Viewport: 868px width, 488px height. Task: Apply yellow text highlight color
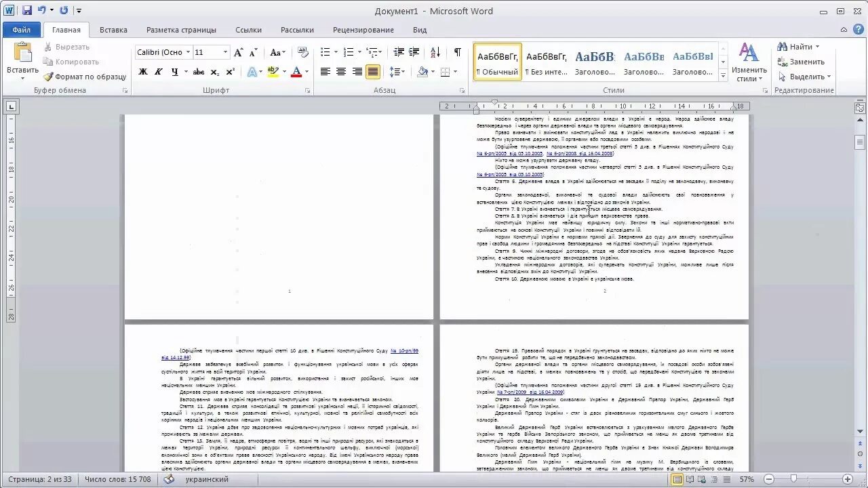273,72
